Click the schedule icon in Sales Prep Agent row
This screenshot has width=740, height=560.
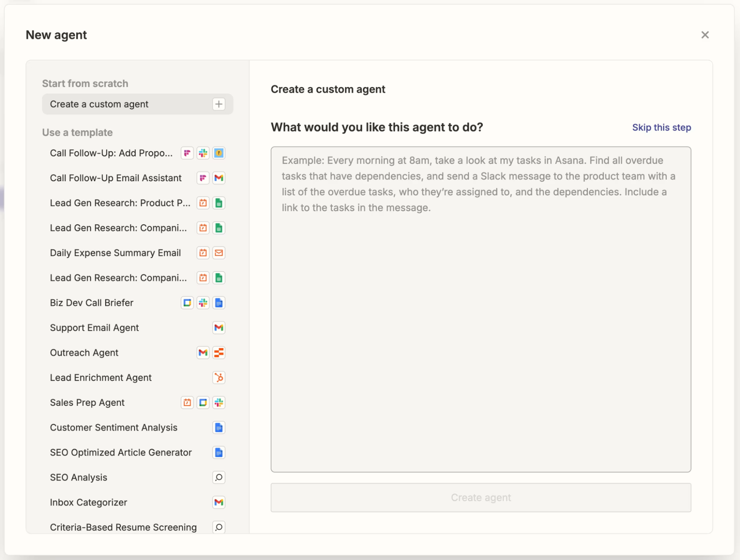coord(187,402)
